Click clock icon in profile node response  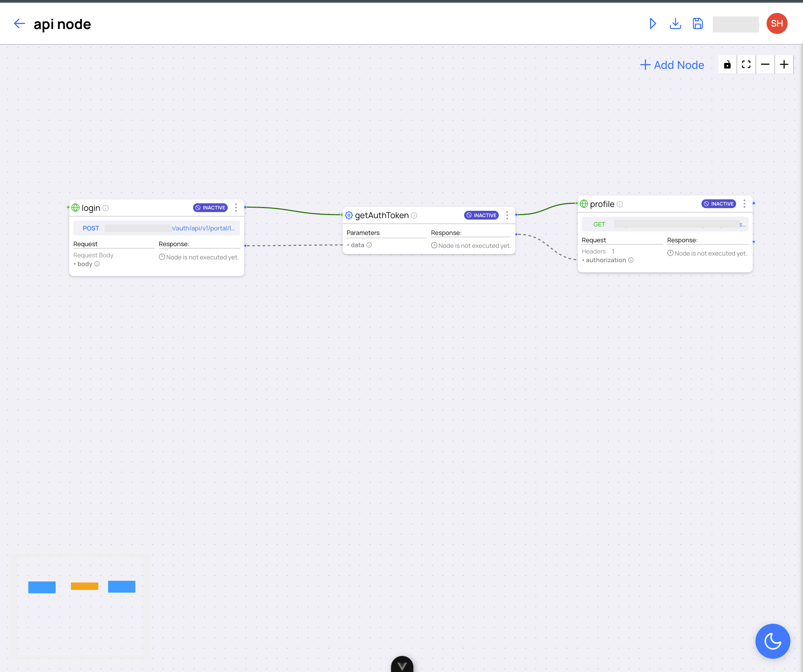[x=670, y=253]
